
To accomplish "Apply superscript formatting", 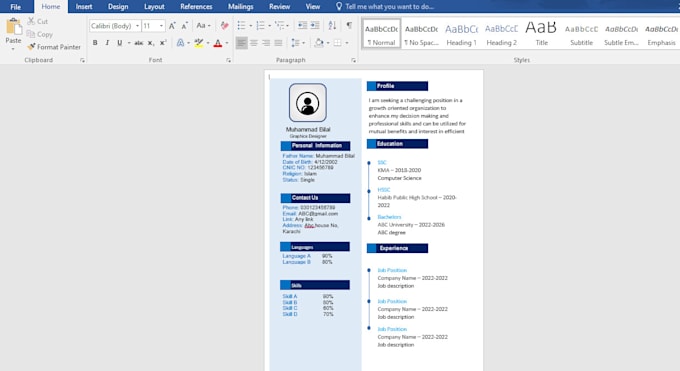I will (163, 43).
